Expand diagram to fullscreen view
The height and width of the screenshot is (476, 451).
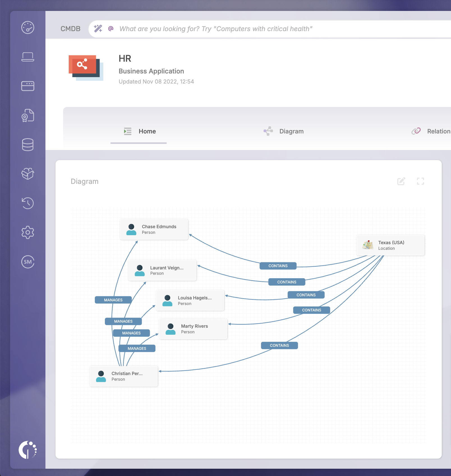(420, 181)
